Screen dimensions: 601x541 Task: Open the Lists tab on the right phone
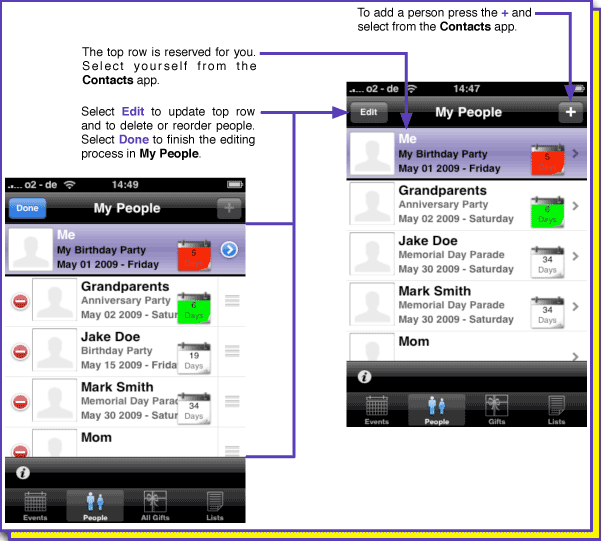[x=556, y=410]
